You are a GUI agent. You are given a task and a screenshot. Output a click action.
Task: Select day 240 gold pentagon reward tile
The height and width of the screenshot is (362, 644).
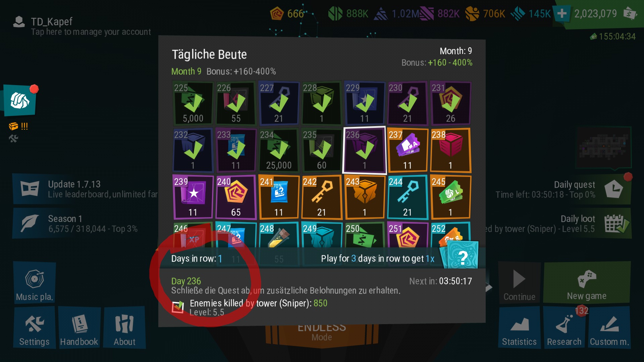coord(236,197)
